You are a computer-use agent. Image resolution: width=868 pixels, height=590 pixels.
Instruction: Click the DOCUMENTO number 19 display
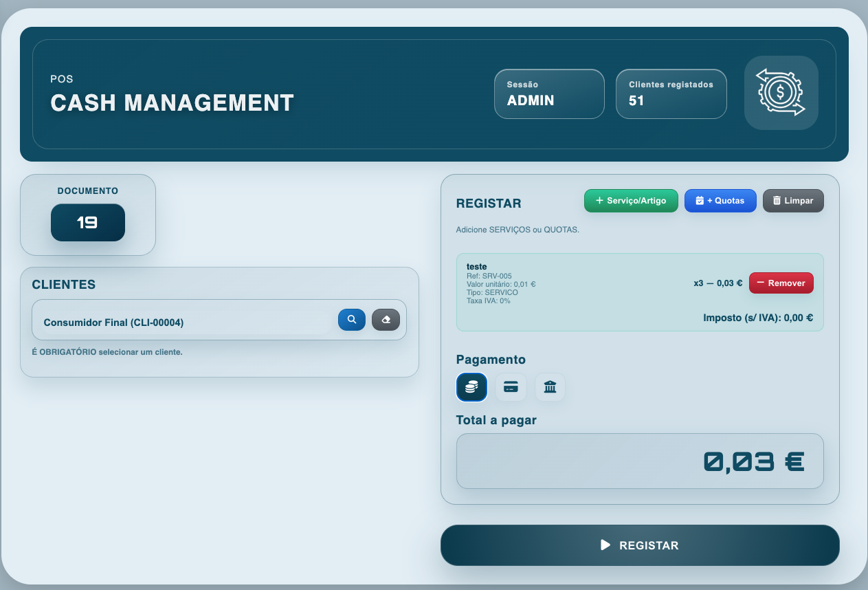[x=87, y=222]
